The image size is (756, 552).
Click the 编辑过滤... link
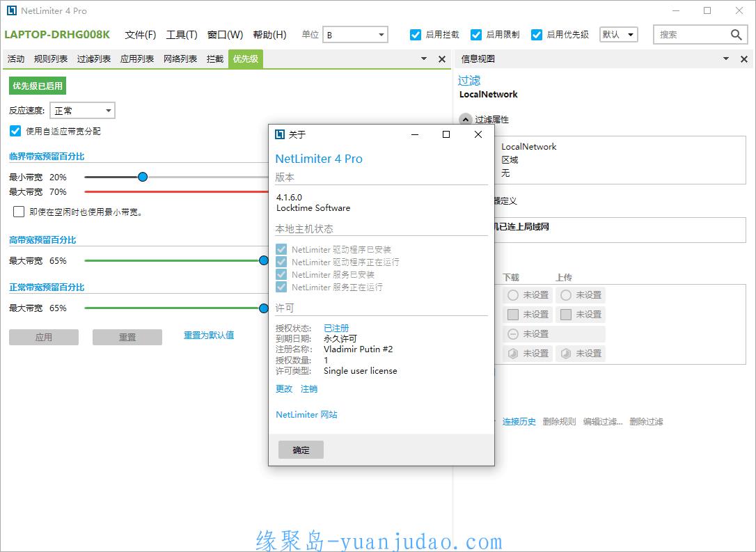pyautogui.click(x=603, y=422)
